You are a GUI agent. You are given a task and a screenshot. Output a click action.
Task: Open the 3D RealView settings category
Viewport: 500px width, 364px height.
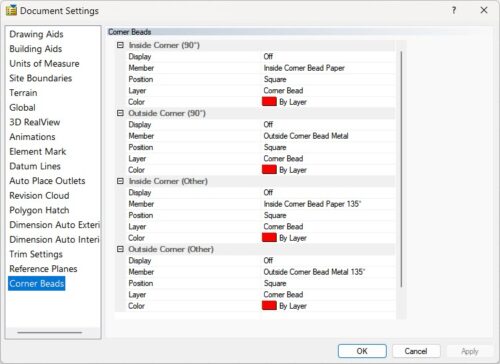[35, 122]
